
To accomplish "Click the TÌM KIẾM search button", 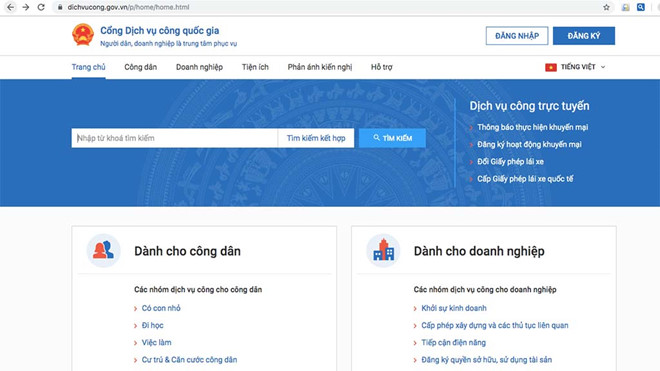I will (392, 138).
